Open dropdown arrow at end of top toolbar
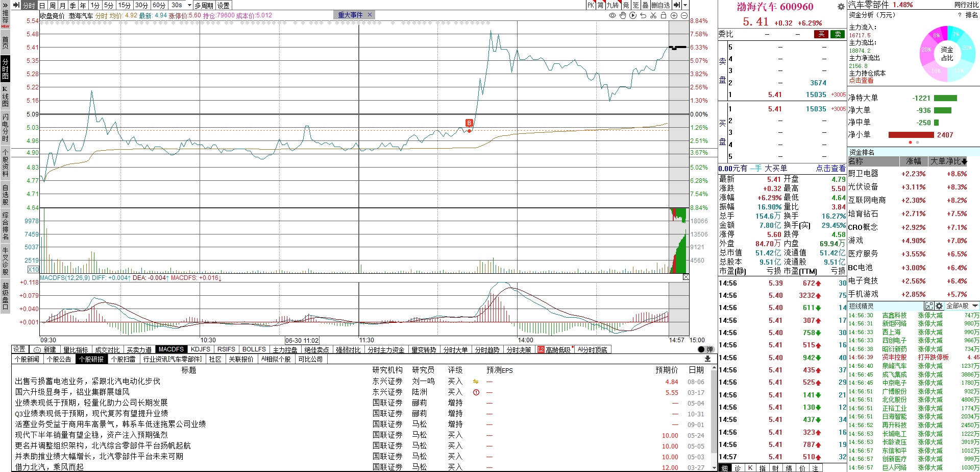This screenshot has width=980, height=472. coord(685,5)
